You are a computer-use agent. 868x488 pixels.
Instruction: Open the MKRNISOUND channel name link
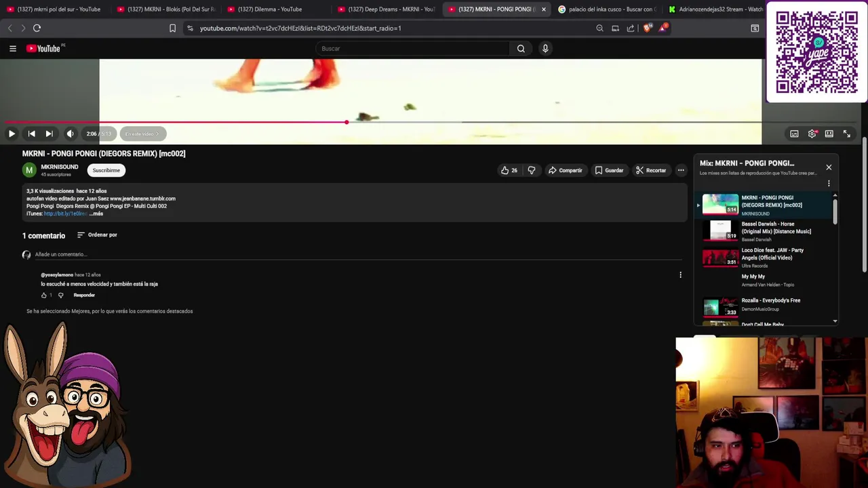click(x=60, y=167)
